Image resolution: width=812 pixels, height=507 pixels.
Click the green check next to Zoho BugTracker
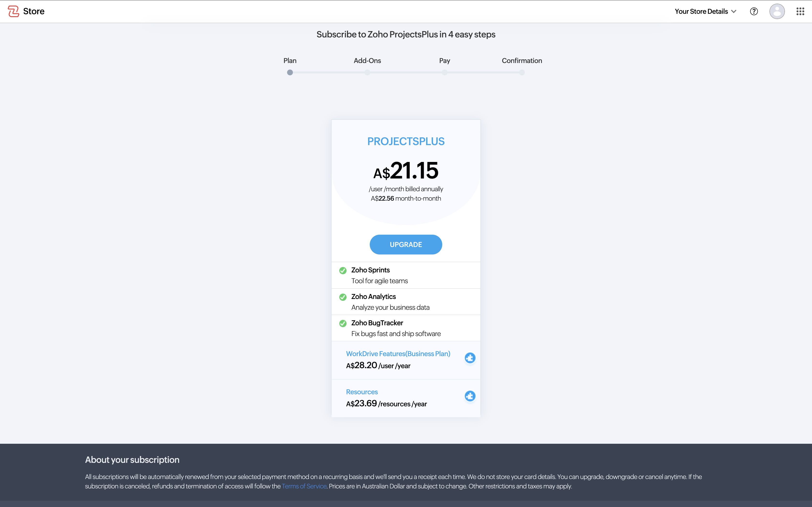tap(343, 323)
